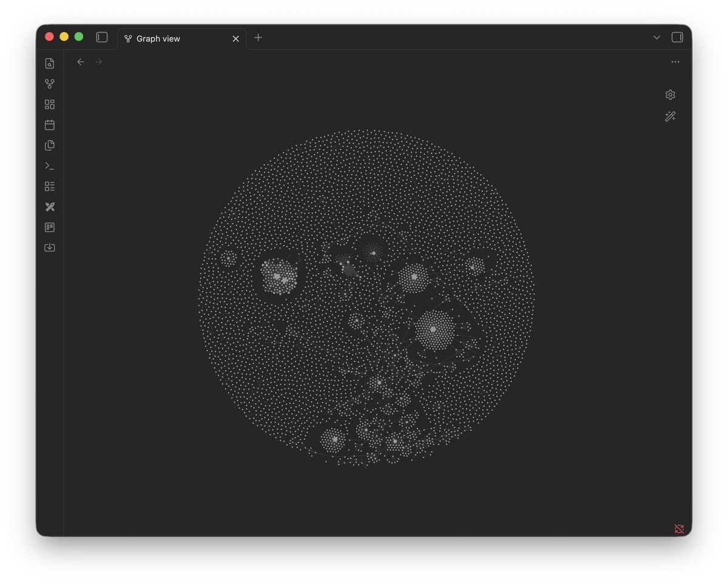
Task: Click the red sync status icon
Action: click(679, 529)
